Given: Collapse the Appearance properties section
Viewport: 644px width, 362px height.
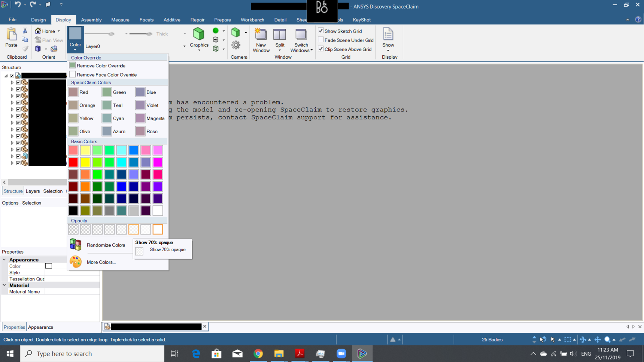Looking at the screenshot, I should tap(4, 260).
